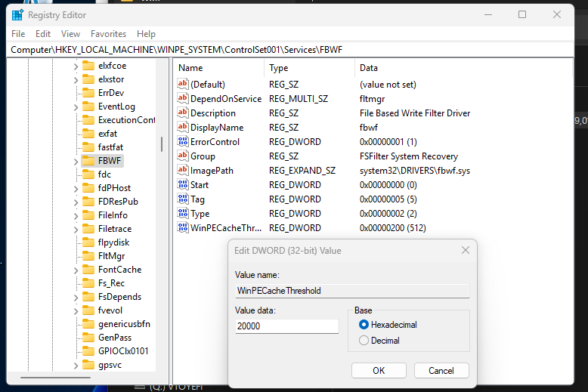Click the registry path address bar

[x=290, y=49]
